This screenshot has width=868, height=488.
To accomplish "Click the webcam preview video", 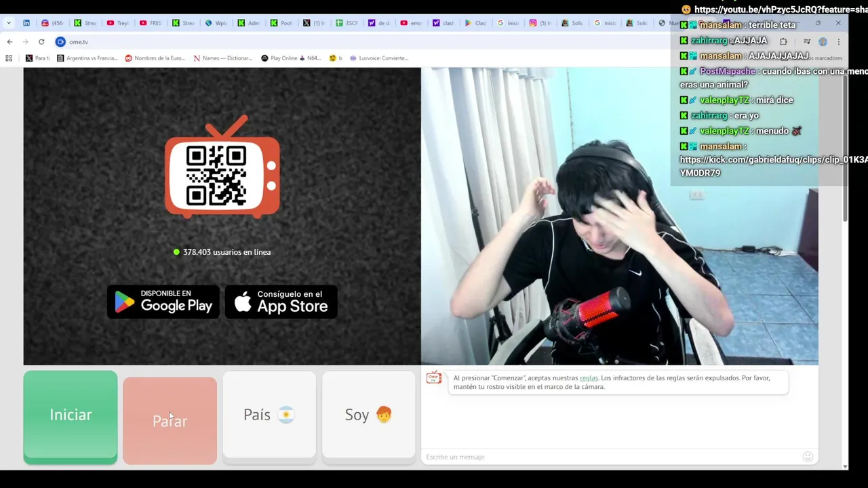I will [x=619, y=216].
